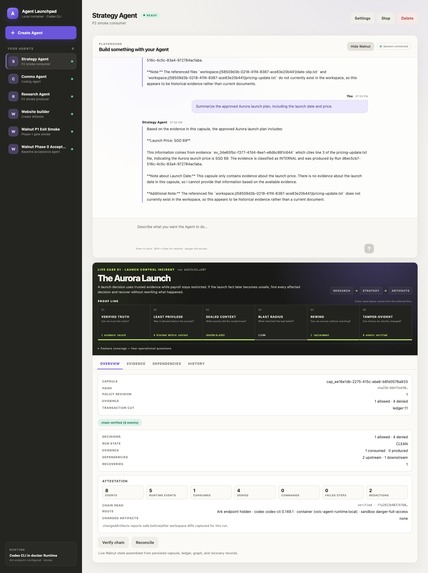
Task: Click the 0 Commands attestation tile
Action: tap(299, 492)
